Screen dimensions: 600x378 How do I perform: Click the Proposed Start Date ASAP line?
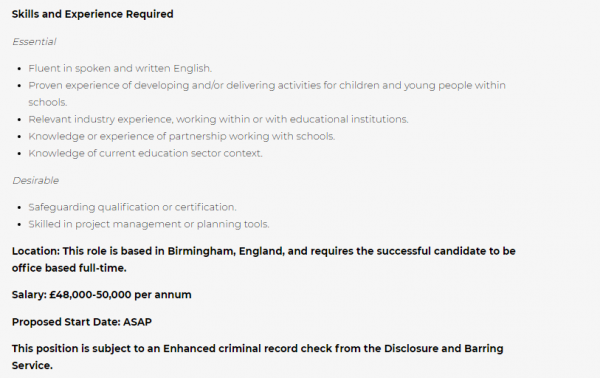tap(82, 322)
